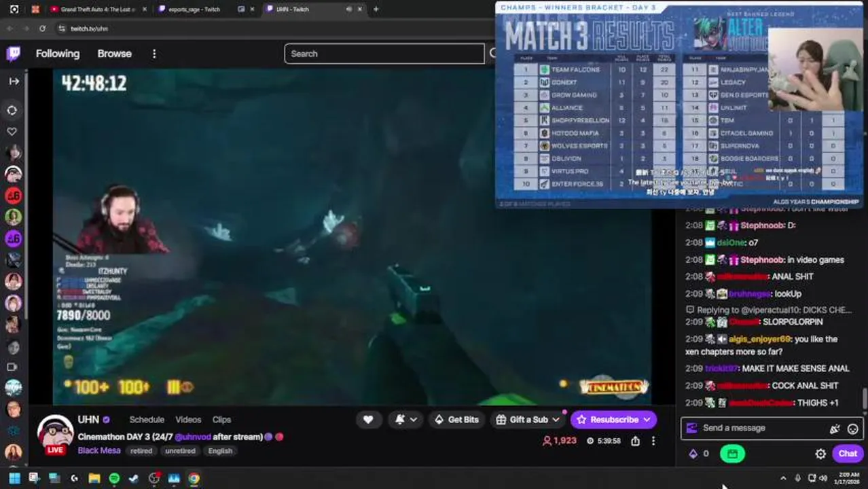Click the purple Chat send button
The width and height of the screenshot is (868, 489).
pos(848,454)
